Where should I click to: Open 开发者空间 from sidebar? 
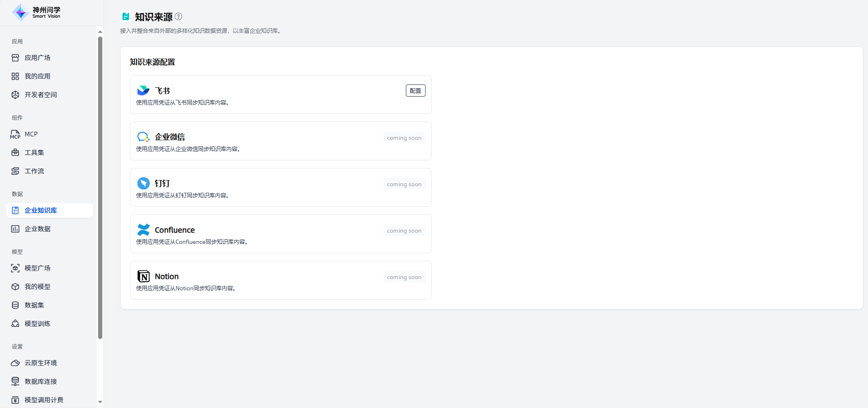click(41, 95)
